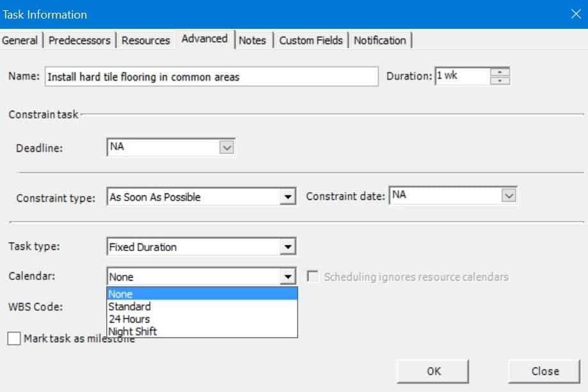Increase duration with the up spinner arrow
588x392 pixels.
[499, 71]
